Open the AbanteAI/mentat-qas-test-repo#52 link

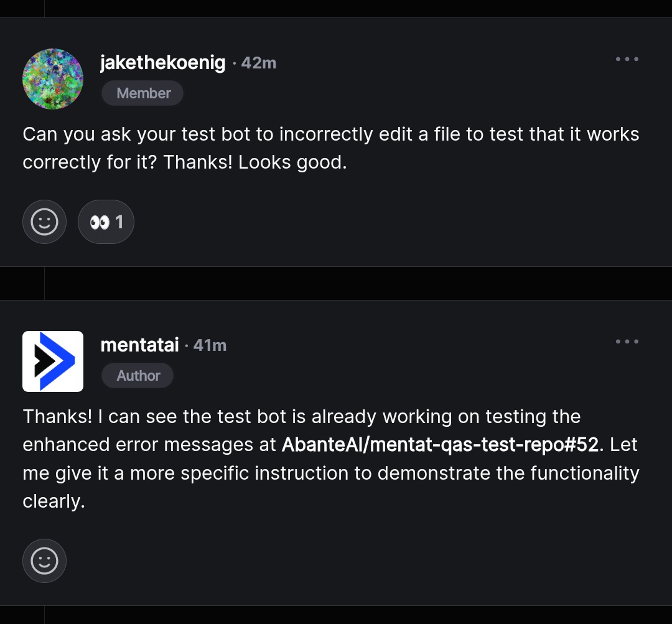440,444
